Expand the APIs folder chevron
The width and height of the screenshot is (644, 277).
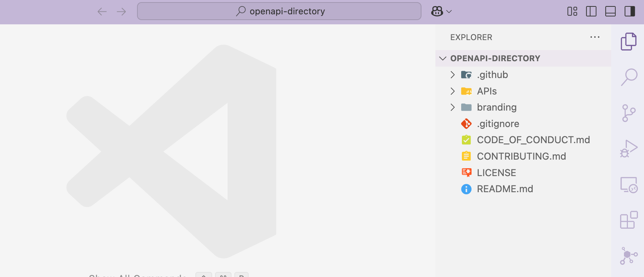pos(453,91)
